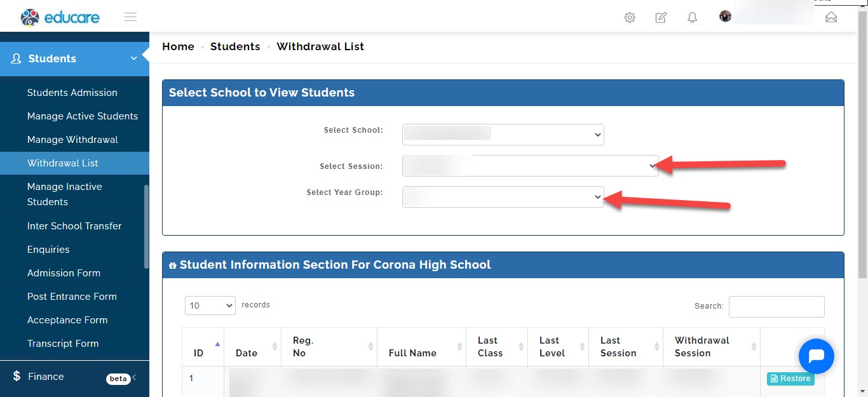Screen dimensions: 868x397
Task: Open Post Entrance Form
Action: click(72, 297)
